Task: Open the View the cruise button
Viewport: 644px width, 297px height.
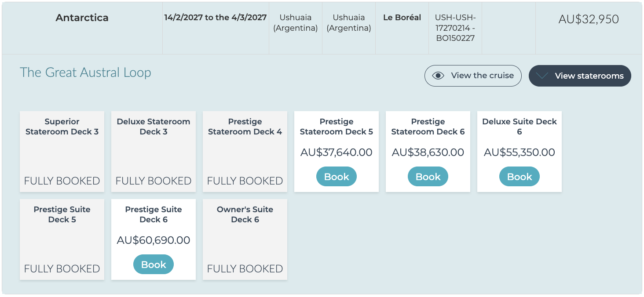Action: click(x=473, y=76)
